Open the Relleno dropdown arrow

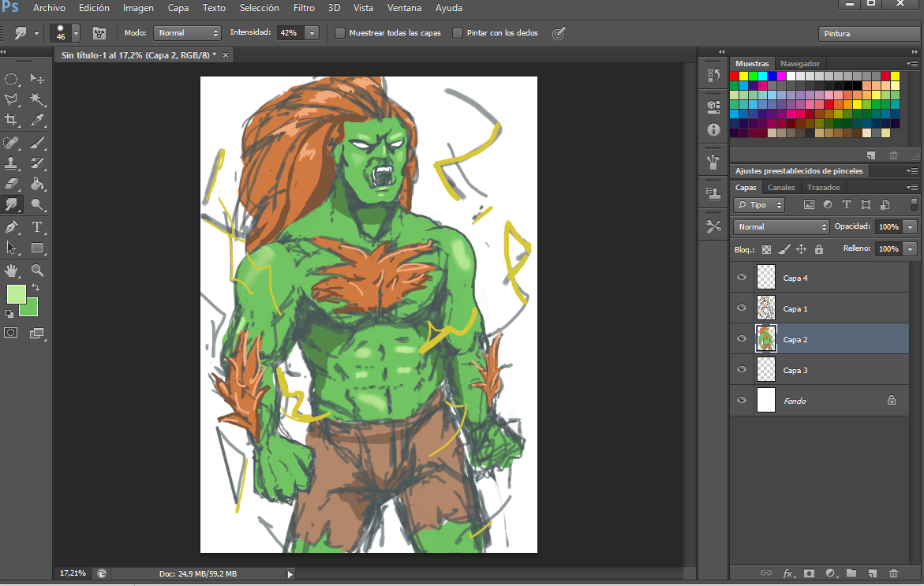click(911, 249)
